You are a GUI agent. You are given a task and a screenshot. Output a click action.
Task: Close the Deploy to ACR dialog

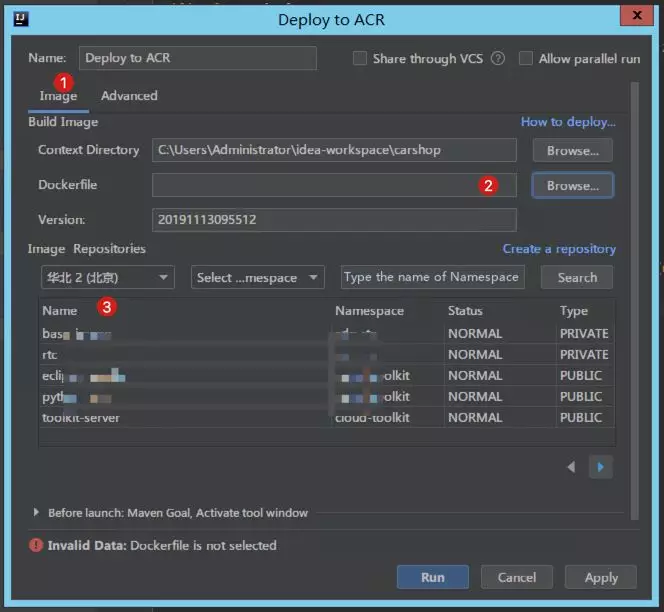pyautogui.click(x=636, y=15)
